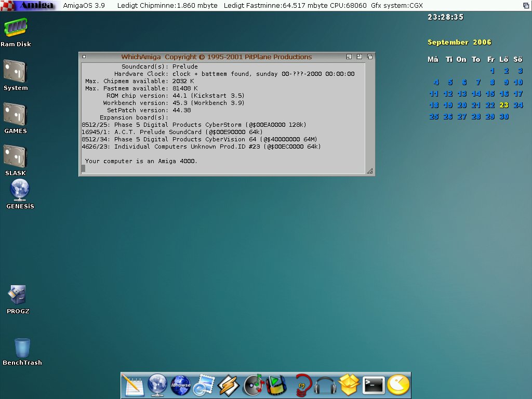Launch the film strip video player icon
Image resolution: width=532 pixels, height=399 pixels.
(x=276, y=385)
